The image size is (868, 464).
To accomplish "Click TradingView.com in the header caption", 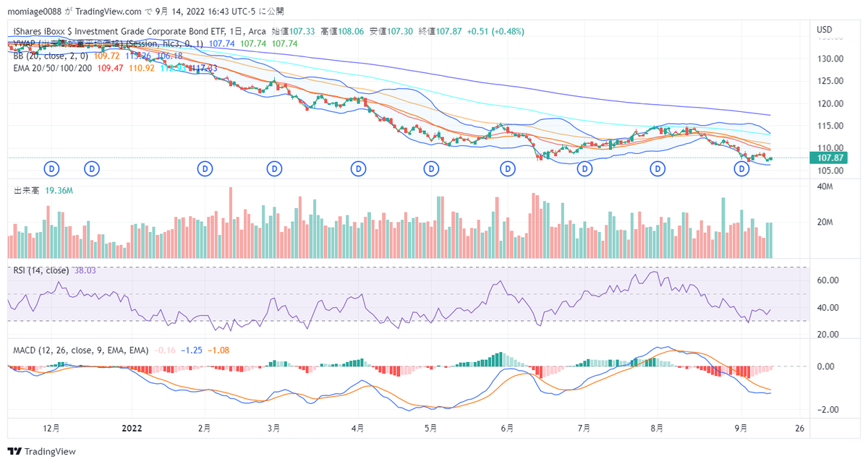I will 109,12.
